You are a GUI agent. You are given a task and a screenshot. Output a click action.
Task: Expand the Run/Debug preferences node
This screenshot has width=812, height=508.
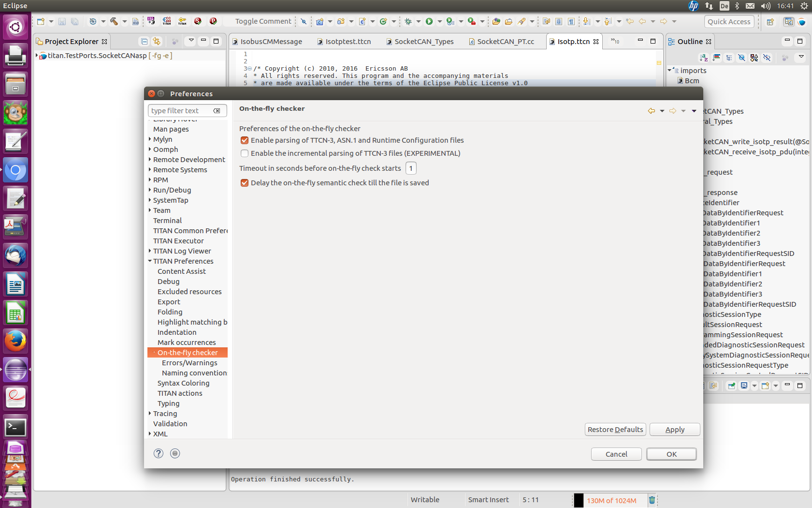(x=150, y=190)
